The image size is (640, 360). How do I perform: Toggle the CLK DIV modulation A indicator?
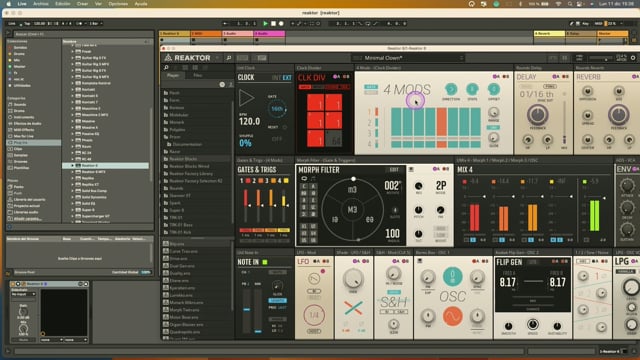tap(336, 77)
